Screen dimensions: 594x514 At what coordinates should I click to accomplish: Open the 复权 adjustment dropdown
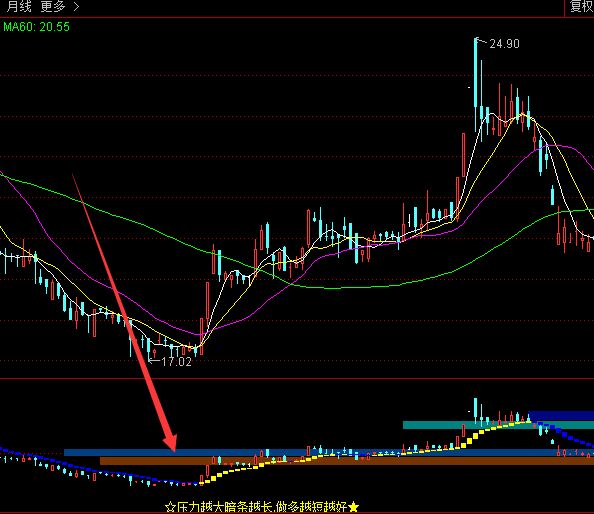point(581,6)
